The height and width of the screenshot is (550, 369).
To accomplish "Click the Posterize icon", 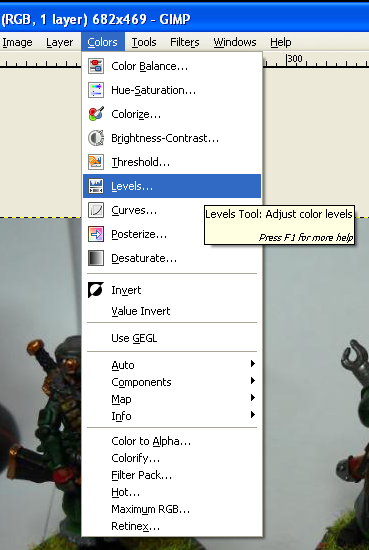I will [x=96, y=234].
